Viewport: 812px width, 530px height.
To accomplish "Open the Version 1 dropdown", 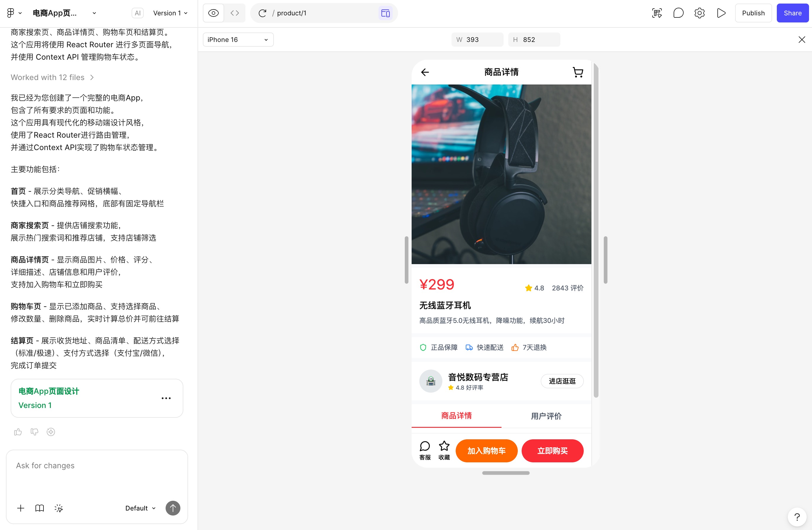I will click(170, 13).
